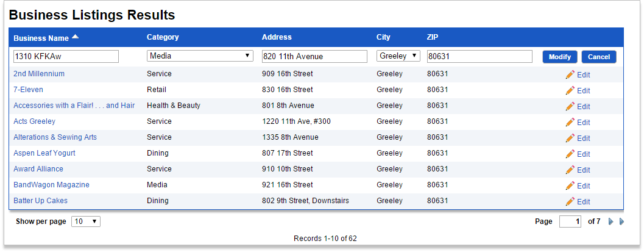Click the pencil icon for Acts Greeley
This screenshot has height=252, width=644.
(570, 122)
